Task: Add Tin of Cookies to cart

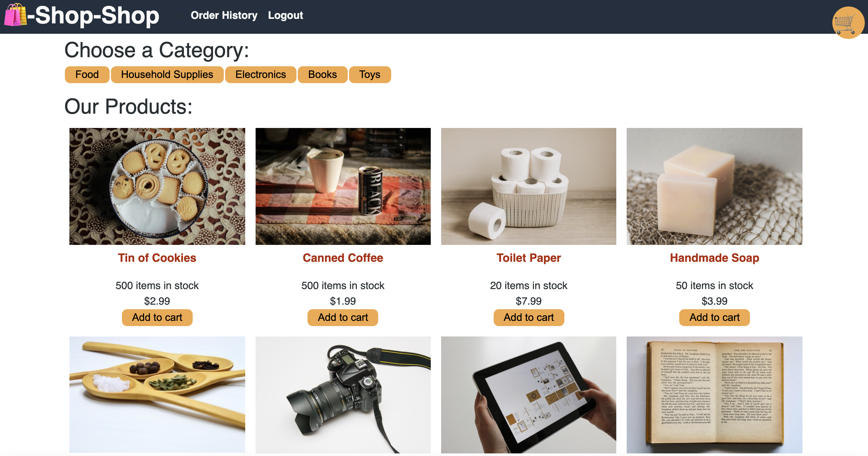Action: [157, 317]
